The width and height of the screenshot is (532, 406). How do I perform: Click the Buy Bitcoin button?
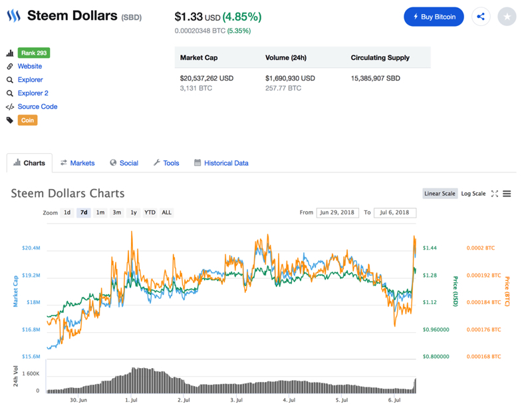tap(434, 17)
